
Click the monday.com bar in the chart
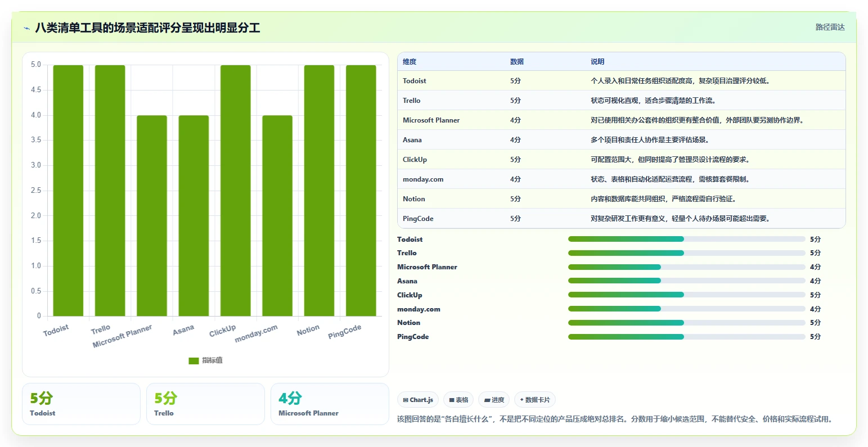coord(277,216)
